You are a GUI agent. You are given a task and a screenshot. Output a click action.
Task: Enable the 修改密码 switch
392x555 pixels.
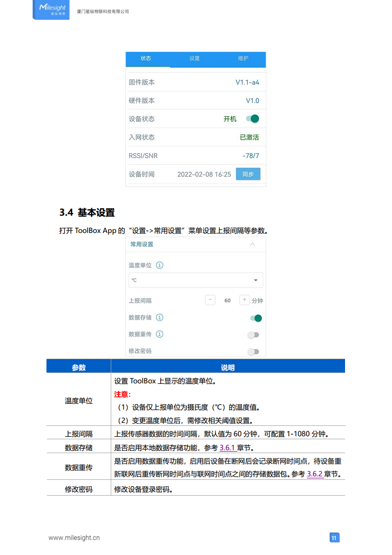pos(253,352)
